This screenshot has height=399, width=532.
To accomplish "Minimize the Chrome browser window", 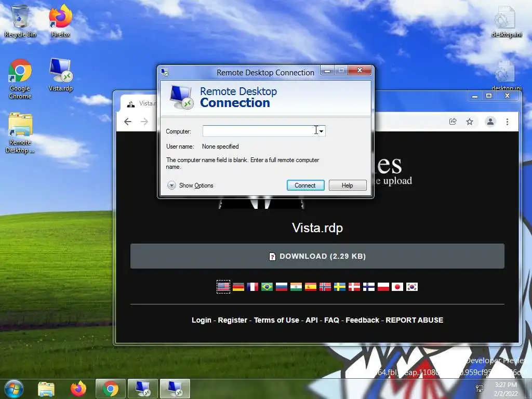I will click(x=475, y=96).
